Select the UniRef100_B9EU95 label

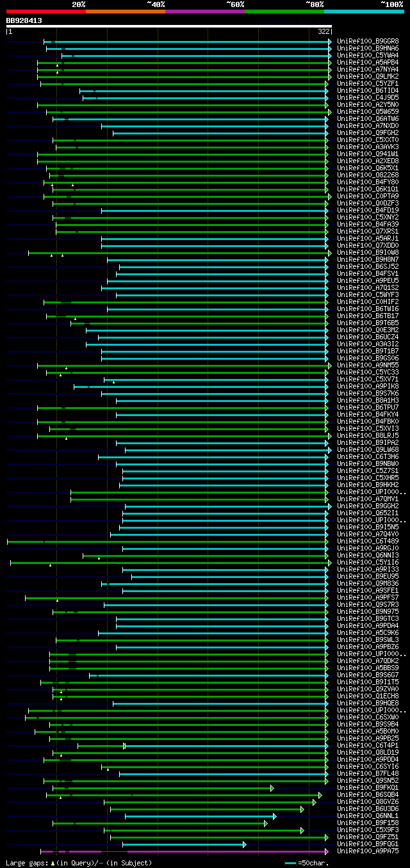368,576
